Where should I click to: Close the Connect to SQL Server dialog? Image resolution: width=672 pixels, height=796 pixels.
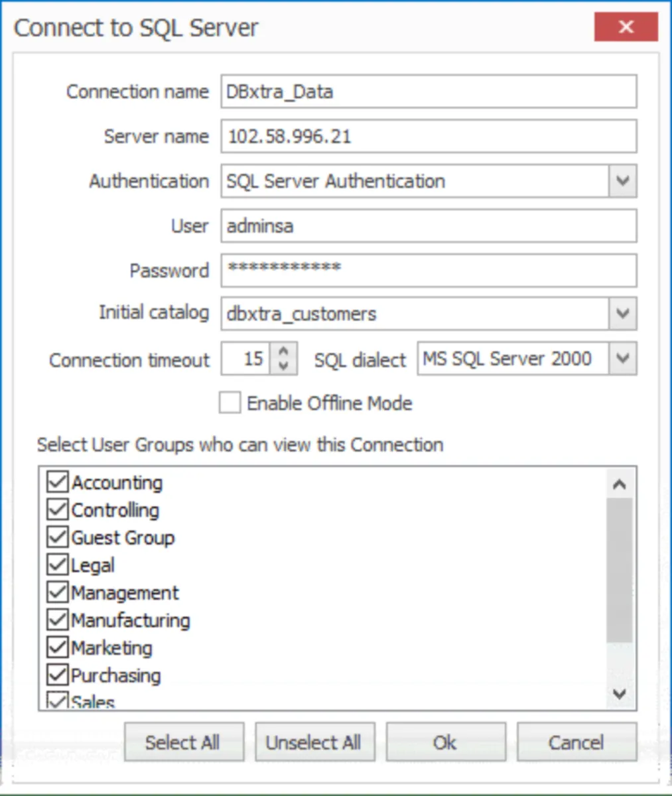[626, 27]
